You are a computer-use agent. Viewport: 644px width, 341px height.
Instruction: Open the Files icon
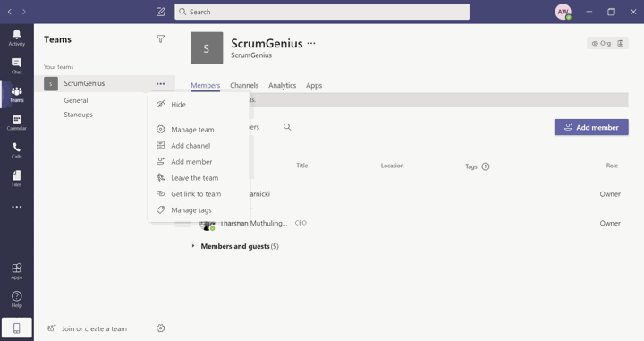tap(16, 179)
